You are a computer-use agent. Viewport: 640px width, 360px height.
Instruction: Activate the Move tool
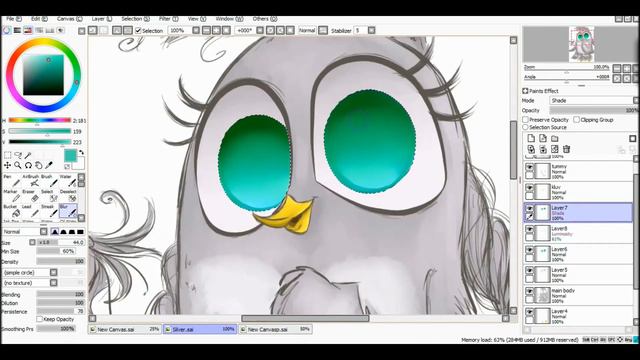pos(7,165)
